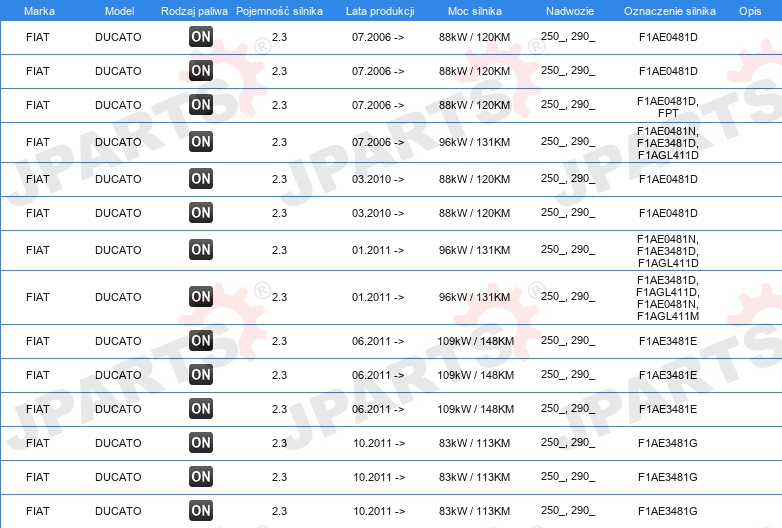Click the ON icon in the first 10.2011 row
The image size is (782, 528).
coord(201,443)
